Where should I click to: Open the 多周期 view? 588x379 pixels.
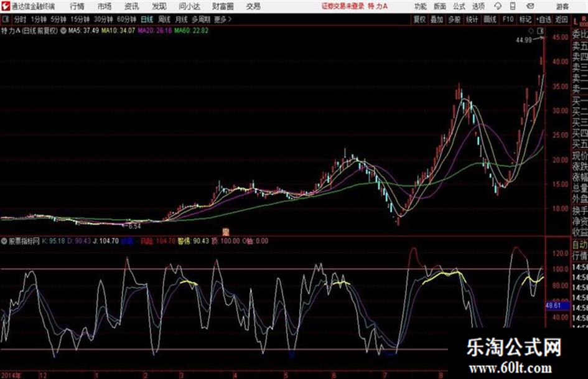point(201,19)
